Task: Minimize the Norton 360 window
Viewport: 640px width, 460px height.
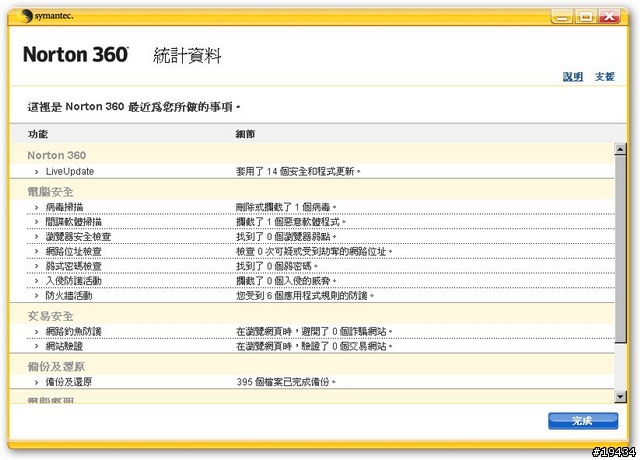Action: tap(562, 17)
